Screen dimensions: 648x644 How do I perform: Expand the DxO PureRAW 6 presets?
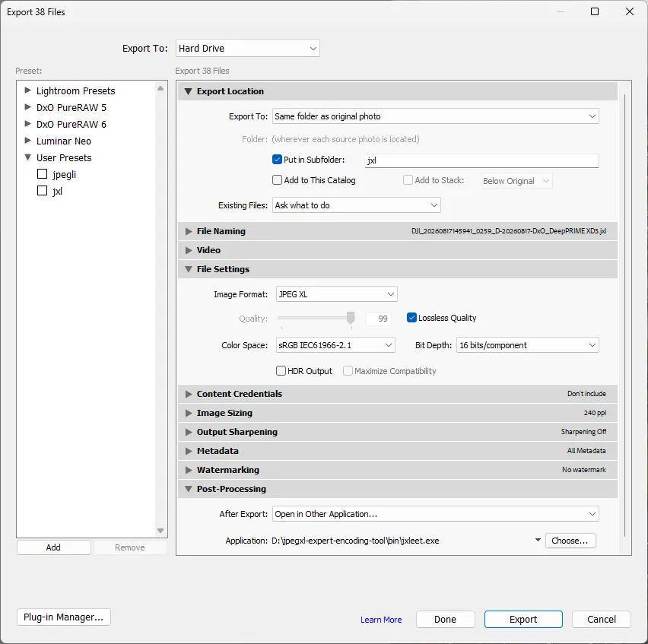(27, 123)
